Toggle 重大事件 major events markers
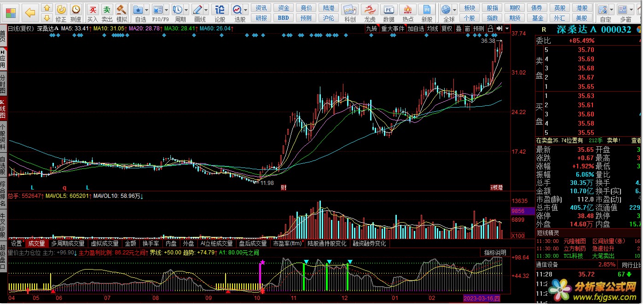 393,29
